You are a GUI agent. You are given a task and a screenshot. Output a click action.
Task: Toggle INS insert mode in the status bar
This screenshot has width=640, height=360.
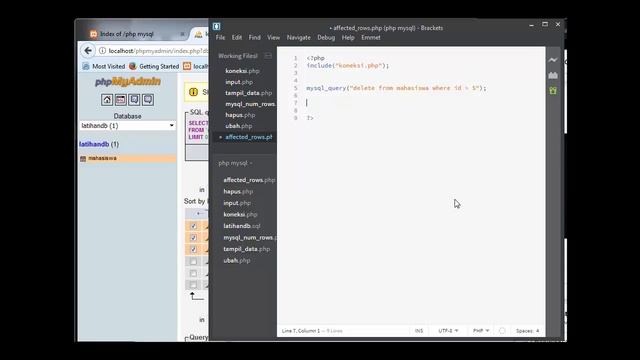pyautogui.click(x=419, y=331)
